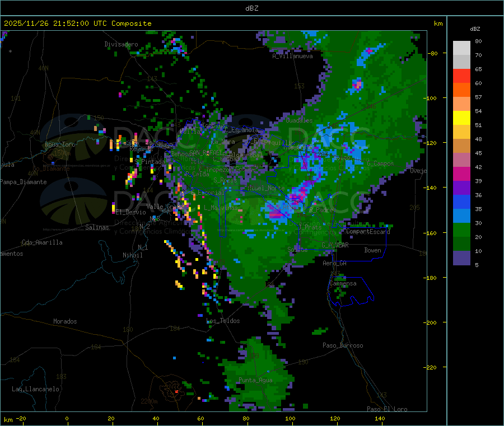Click the Morados place label
This screenshot has width=504, height=426.
tap(65, 321)
